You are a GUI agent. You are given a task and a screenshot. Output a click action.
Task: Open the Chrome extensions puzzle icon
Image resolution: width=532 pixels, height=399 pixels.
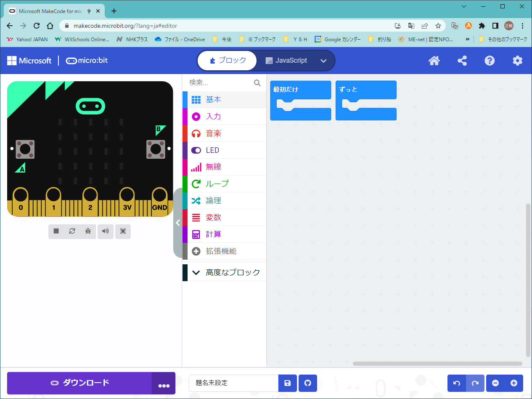(x=482, y=26)
